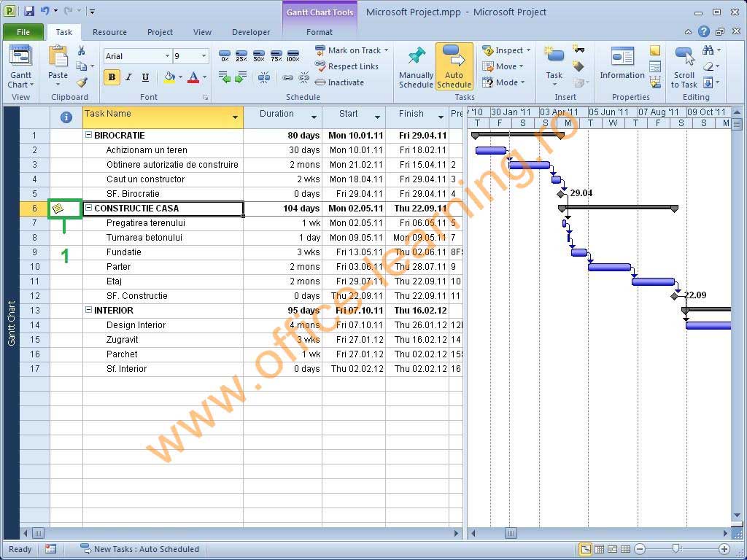Viewport: 747px width, 560px height.
Task: Indent the selected task
Action: 241,77
